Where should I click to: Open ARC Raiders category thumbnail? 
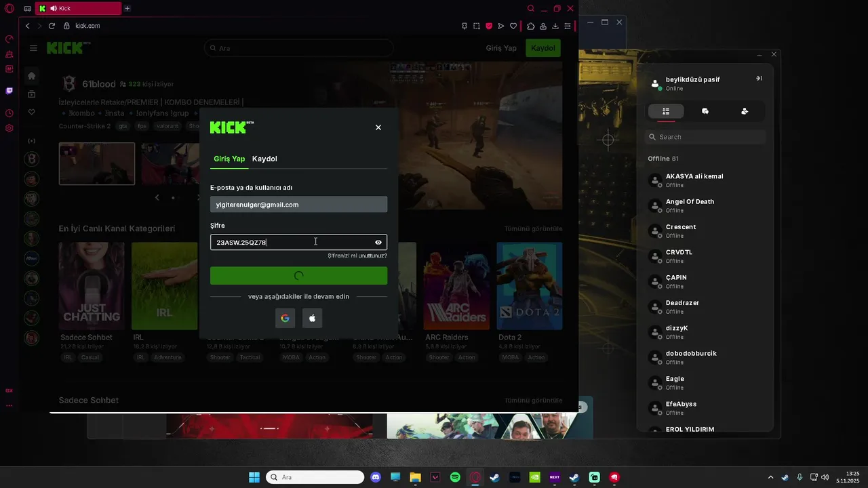click(456, 285)
